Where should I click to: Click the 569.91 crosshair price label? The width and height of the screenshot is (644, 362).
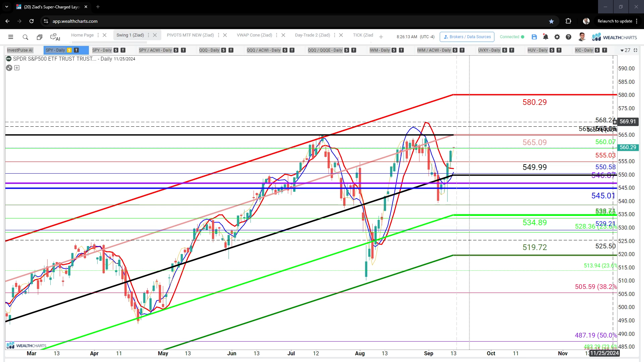(x=628, y=121)
